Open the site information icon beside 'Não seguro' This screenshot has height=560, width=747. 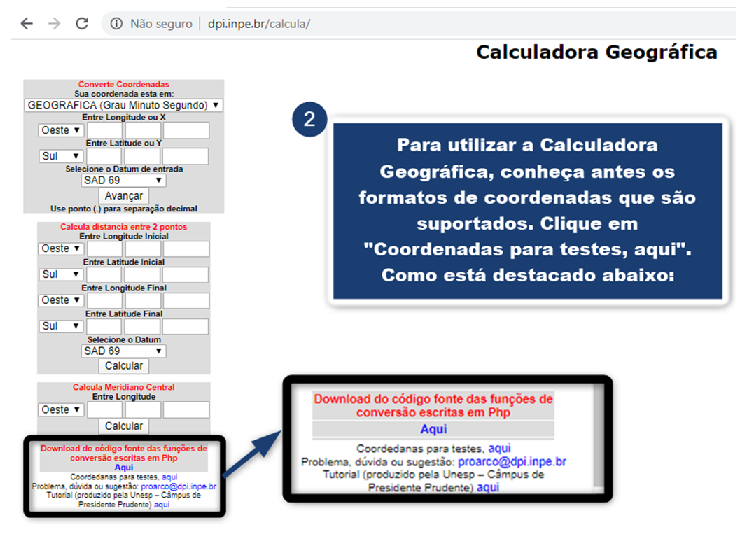tap(116, 23)
